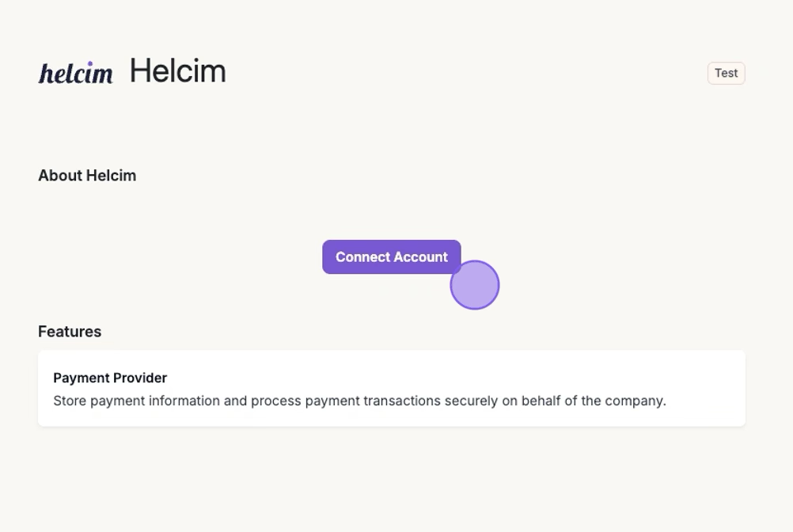Screen dimensions: 793x532
Task: Click the purple dot on the helcim logo
Action: (x=89, y=63)
